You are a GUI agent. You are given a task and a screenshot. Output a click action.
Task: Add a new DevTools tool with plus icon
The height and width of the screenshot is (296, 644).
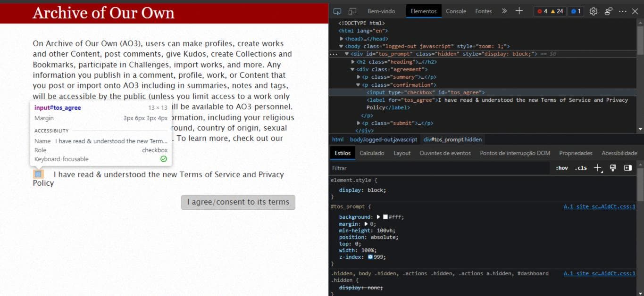pyautogui.click(x=519, y=11)
